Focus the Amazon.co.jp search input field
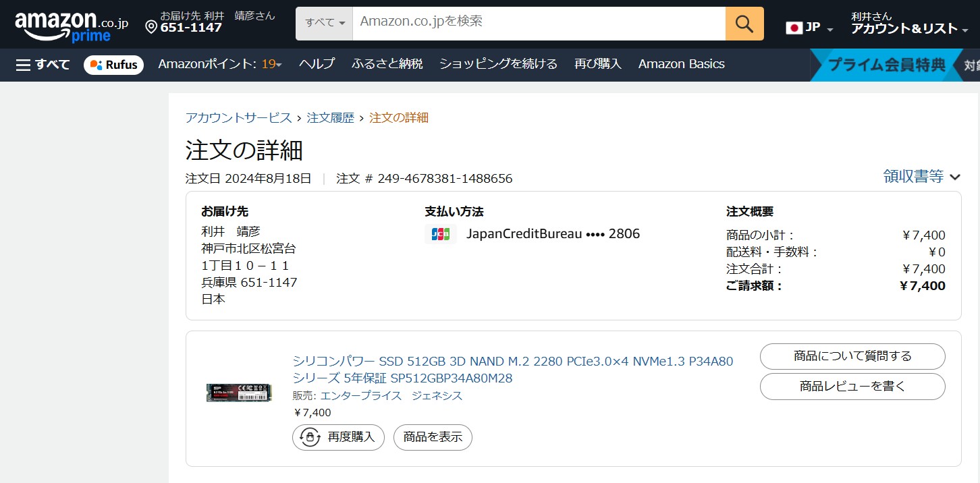The width and height of the screenshot is (980, 483). pyautogui.click(x=539, y=23)
